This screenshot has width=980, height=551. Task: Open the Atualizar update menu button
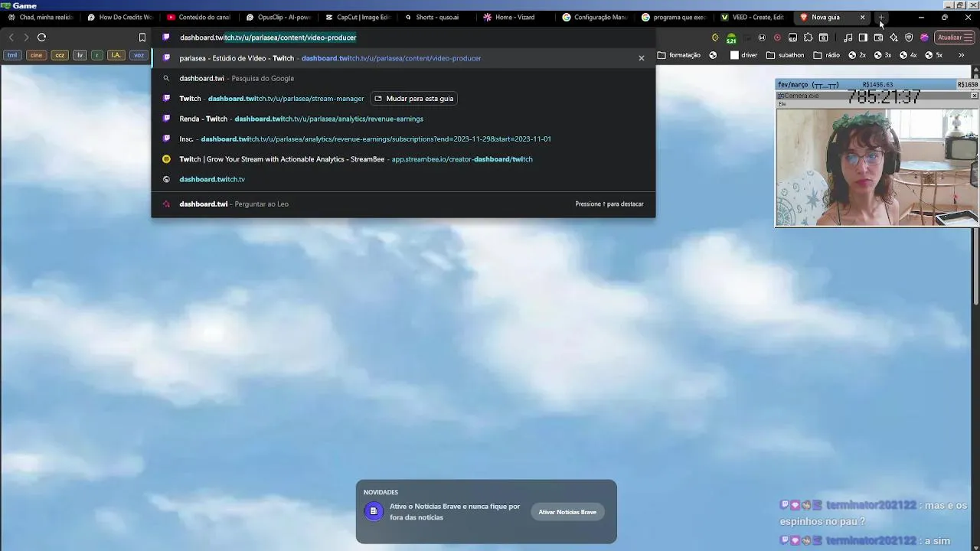point(955,37)
